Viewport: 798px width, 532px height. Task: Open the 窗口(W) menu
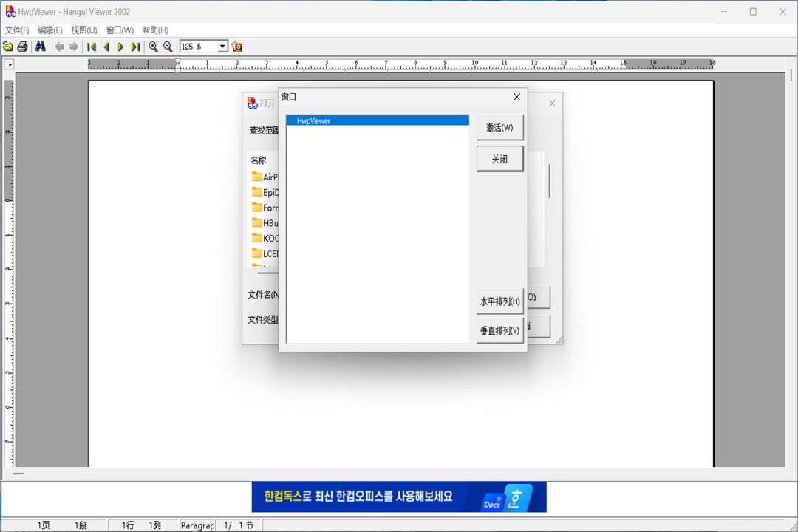(119, 30)
